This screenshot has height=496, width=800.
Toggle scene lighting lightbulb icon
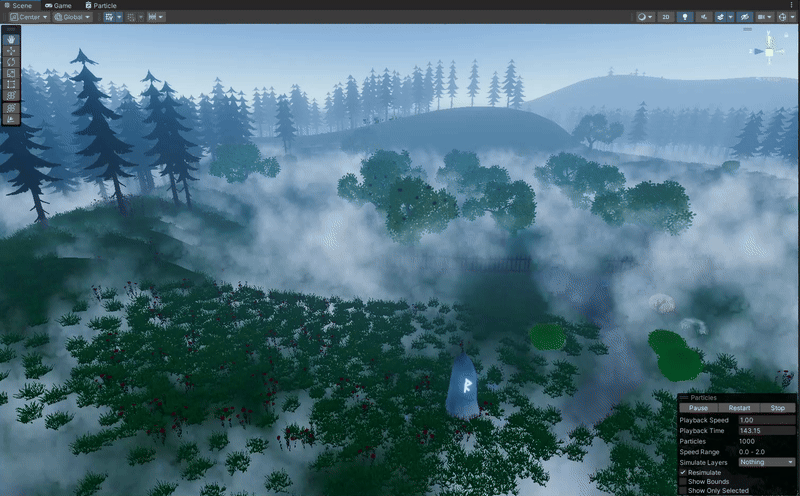[685, 17]
